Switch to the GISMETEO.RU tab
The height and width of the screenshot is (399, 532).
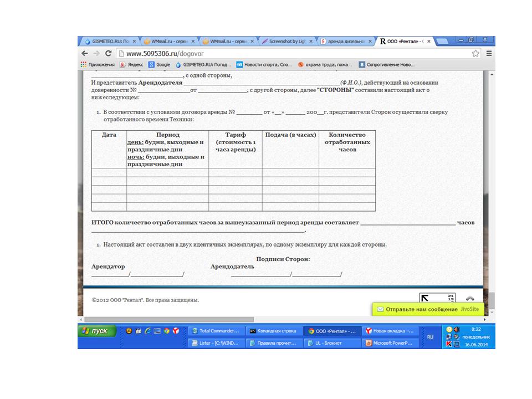tap(110, 41)
